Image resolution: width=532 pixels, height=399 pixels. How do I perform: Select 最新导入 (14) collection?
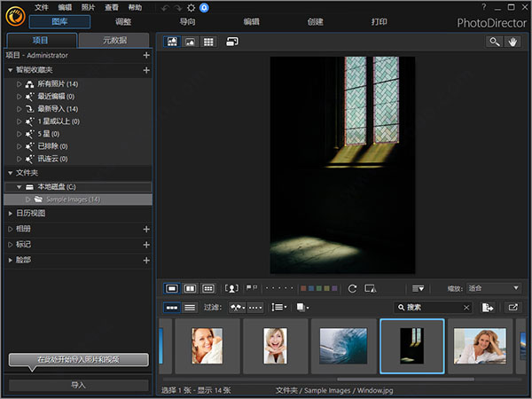tap(58, 108)
